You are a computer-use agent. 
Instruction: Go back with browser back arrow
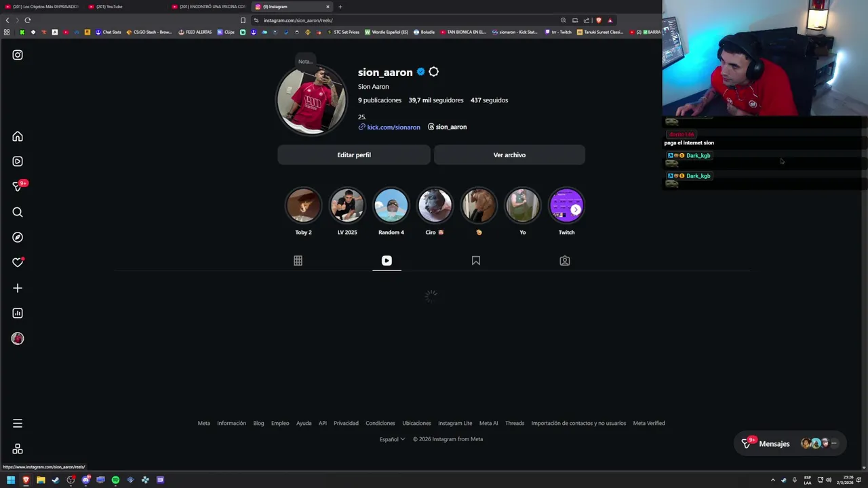(x=7, y=20)
